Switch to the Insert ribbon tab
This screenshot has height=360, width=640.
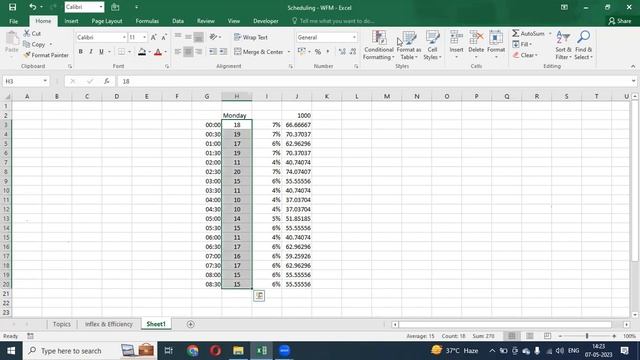point(71,21)
